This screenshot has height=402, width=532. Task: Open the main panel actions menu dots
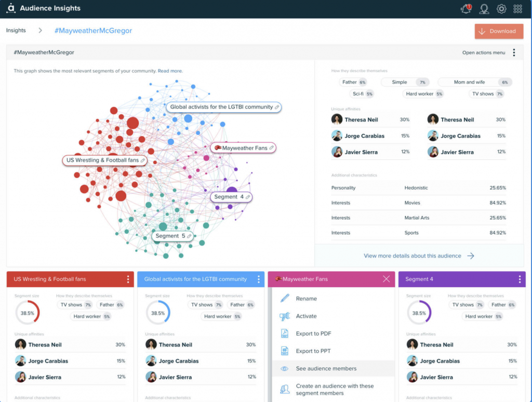[x=514, y=52]
